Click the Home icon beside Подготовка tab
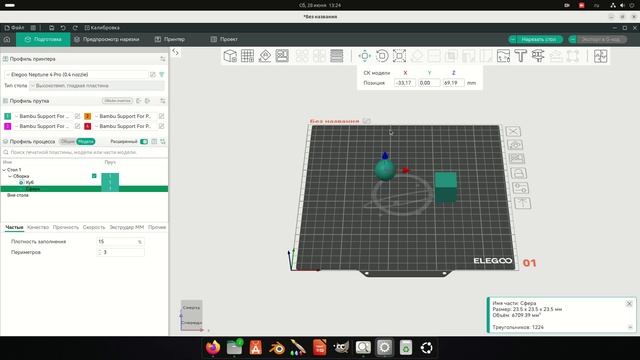The width and height of the screenshot is (640, 360). pos(7,39)
